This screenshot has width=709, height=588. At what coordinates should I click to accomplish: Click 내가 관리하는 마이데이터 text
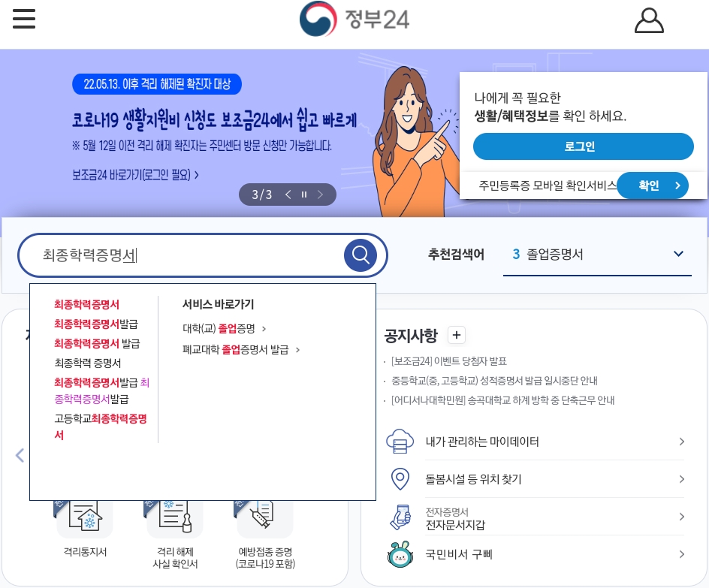[x=482, y=442]
